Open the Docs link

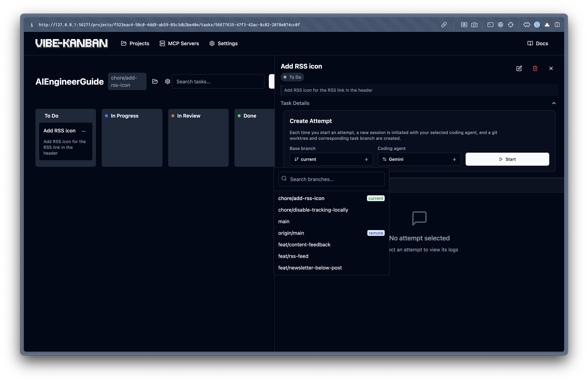[538, 43]
